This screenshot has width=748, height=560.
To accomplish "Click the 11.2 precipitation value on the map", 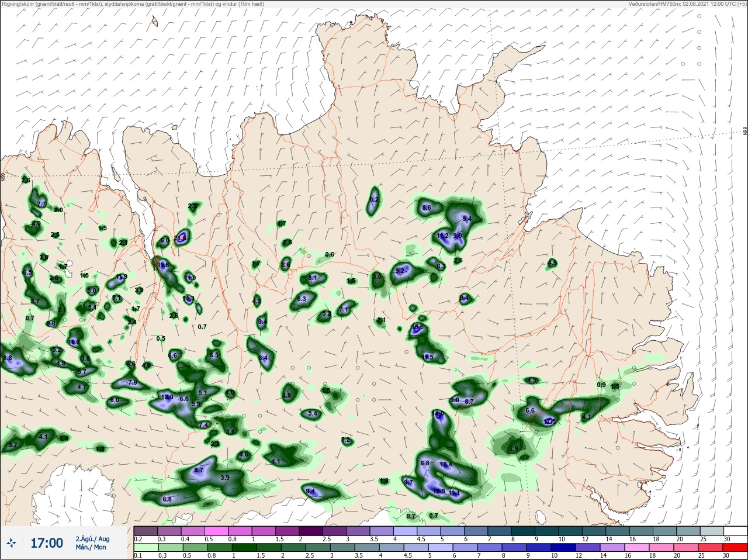I will coord(442,236).
